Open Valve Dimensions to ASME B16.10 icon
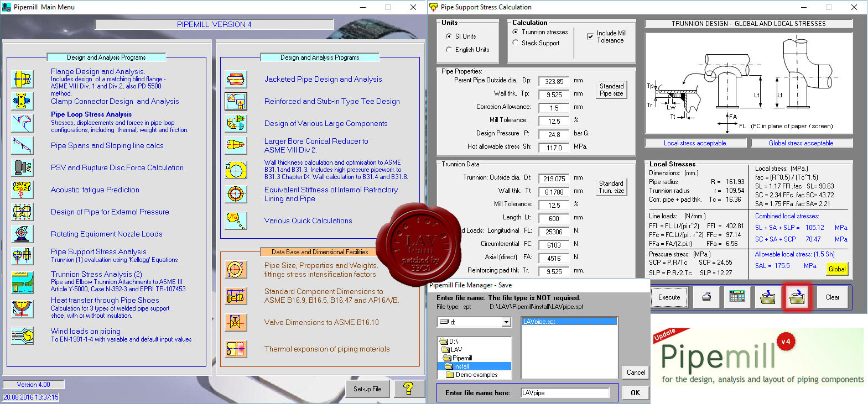 click(236, 322)
